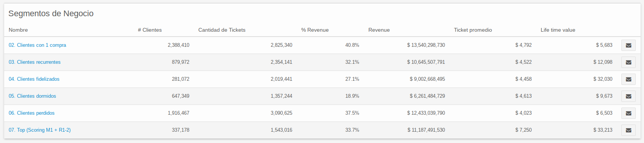The image size is (644, 143).
Task: Click mail button in Clientes fidelizados row
Action: pyautogui.click(x=628, y=79)
